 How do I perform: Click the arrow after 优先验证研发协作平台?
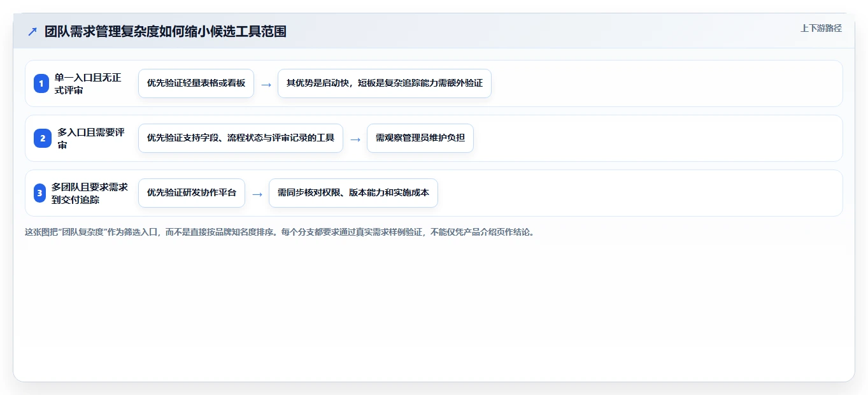(x=257, y=194)
